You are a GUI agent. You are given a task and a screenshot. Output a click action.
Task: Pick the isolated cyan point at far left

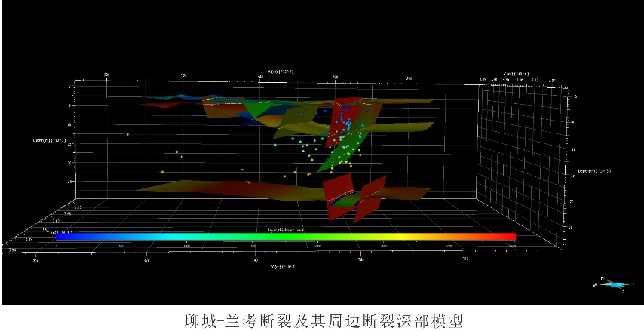tap(127, 135)
